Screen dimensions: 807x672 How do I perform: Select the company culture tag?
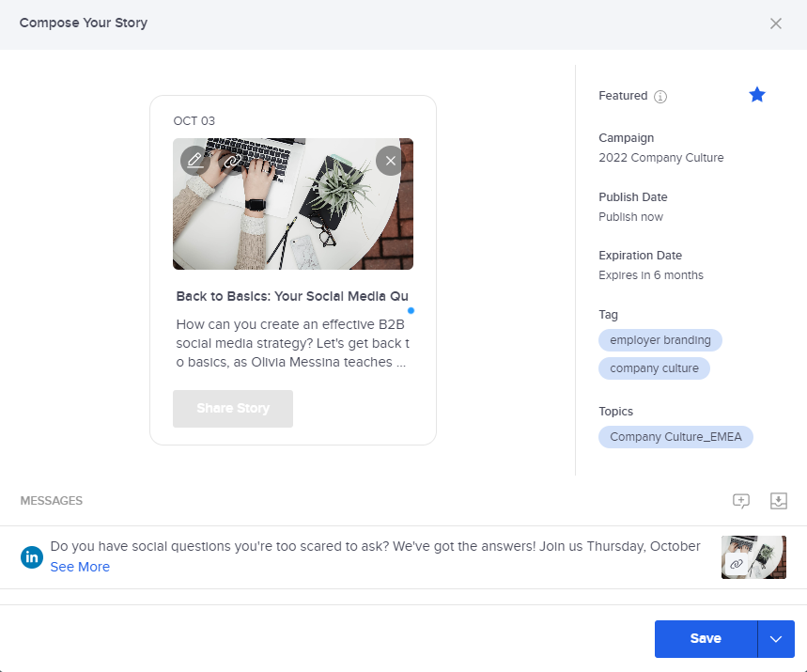pyautogui.click(x=654, y=368)
